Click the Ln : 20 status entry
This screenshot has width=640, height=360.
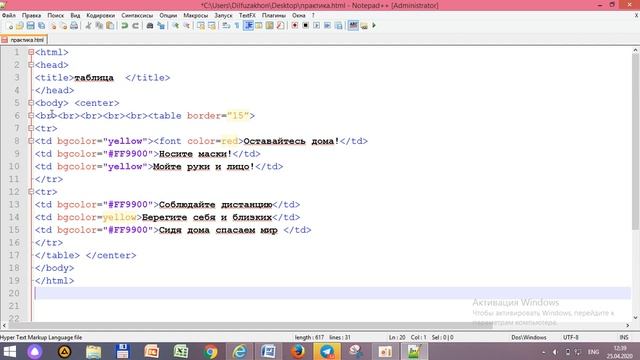(397, 338)
